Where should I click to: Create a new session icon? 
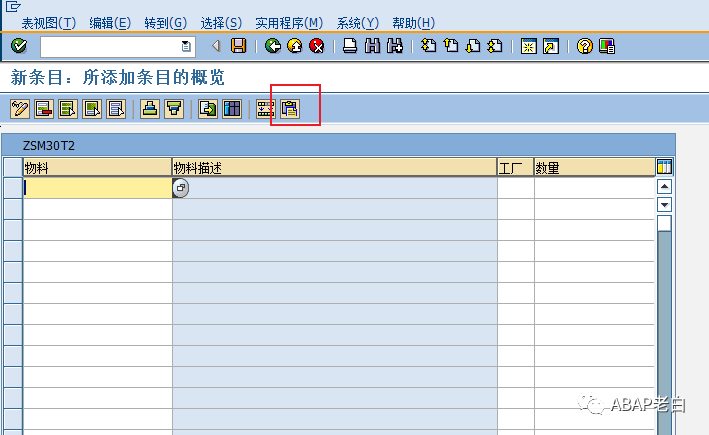[x=529, y=46]
